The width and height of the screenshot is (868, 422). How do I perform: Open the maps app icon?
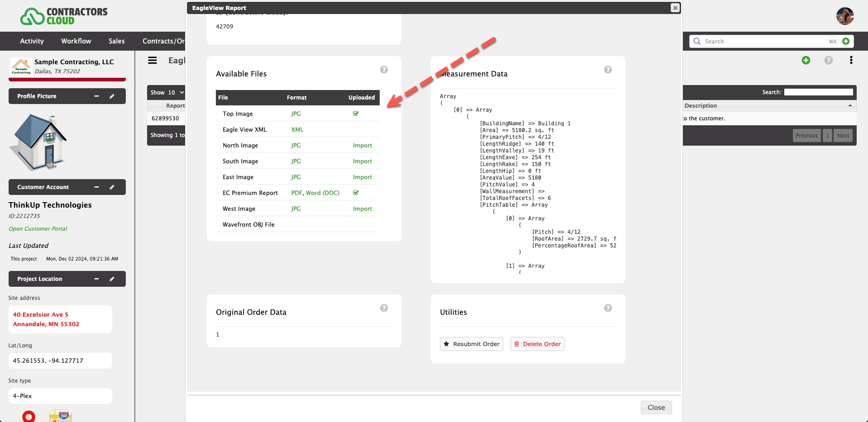click(60, 416)
